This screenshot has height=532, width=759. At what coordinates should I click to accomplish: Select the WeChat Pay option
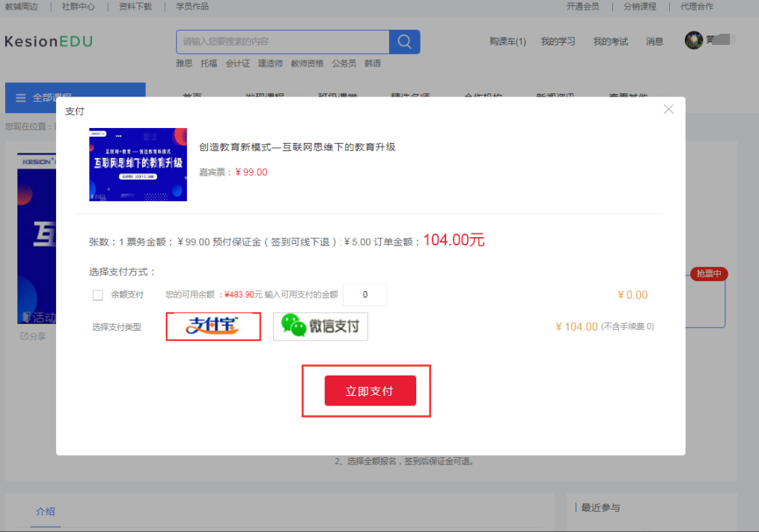(x=320, y=326)
